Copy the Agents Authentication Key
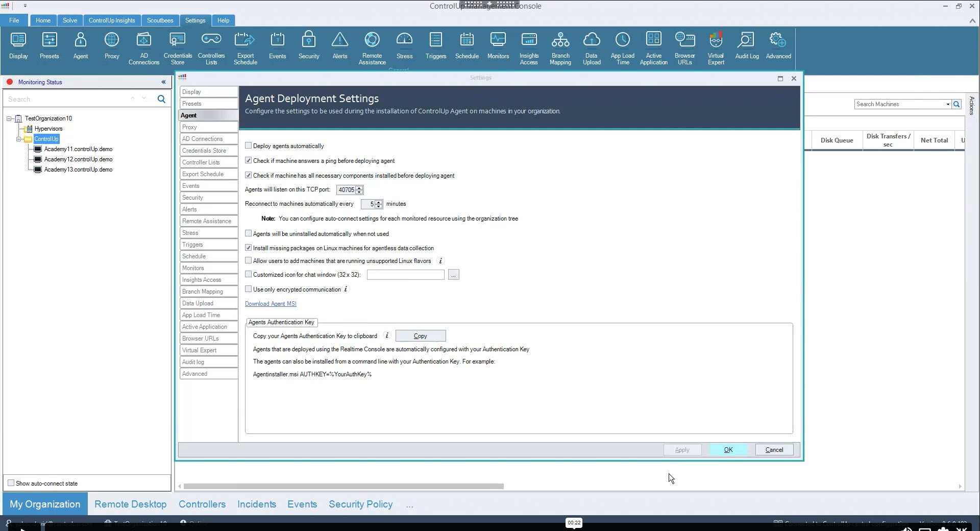The height and width of the screenshot is (531, 980). [421, 336]
